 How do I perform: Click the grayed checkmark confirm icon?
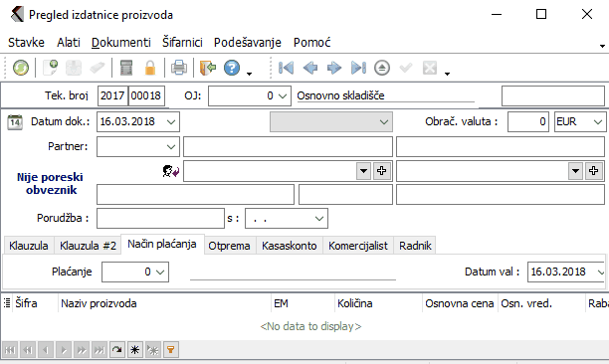click(406, 68)
